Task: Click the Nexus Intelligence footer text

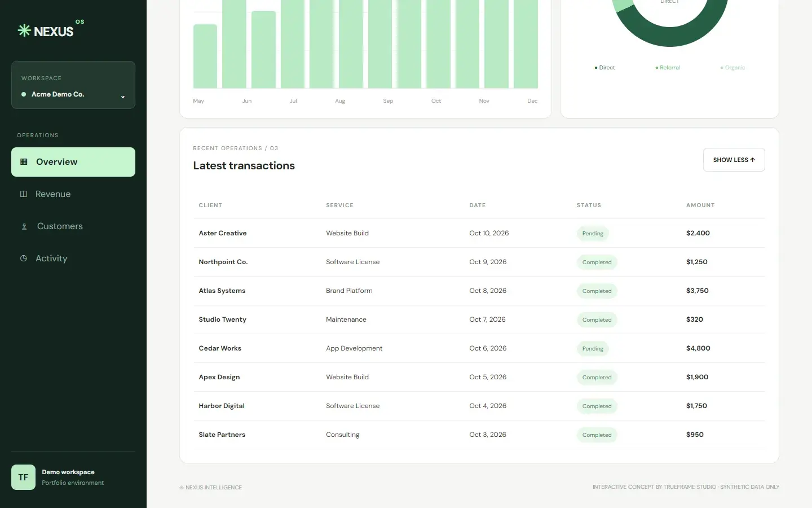Action: [x=211, y=488]
